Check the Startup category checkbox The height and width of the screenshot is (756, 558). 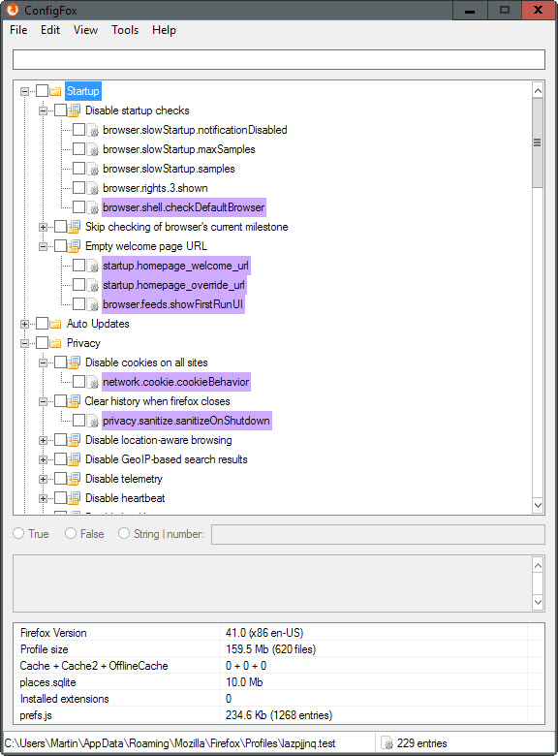(42, 91)
